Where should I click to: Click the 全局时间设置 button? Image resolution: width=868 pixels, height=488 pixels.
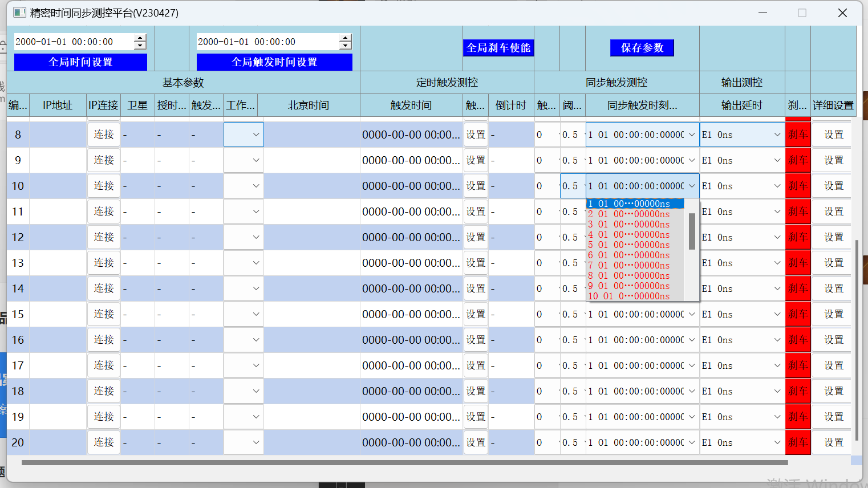[80, 62]
